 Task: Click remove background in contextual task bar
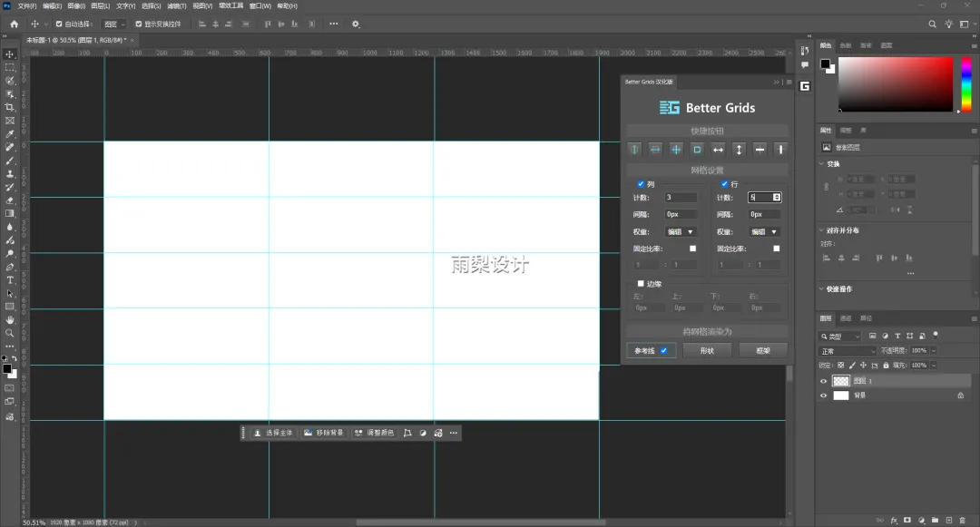pos(324,433)
